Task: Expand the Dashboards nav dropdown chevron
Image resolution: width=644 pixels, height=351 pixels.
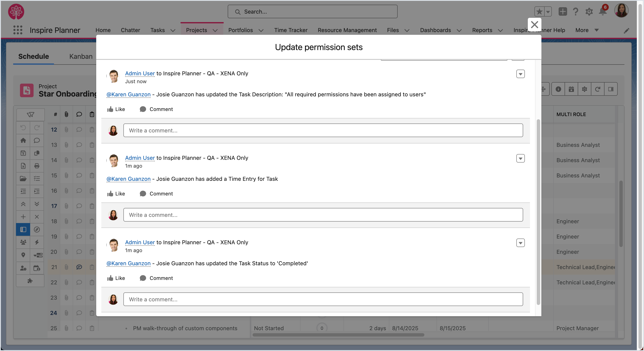Action: pyautogui.click(x=459, y=31)
